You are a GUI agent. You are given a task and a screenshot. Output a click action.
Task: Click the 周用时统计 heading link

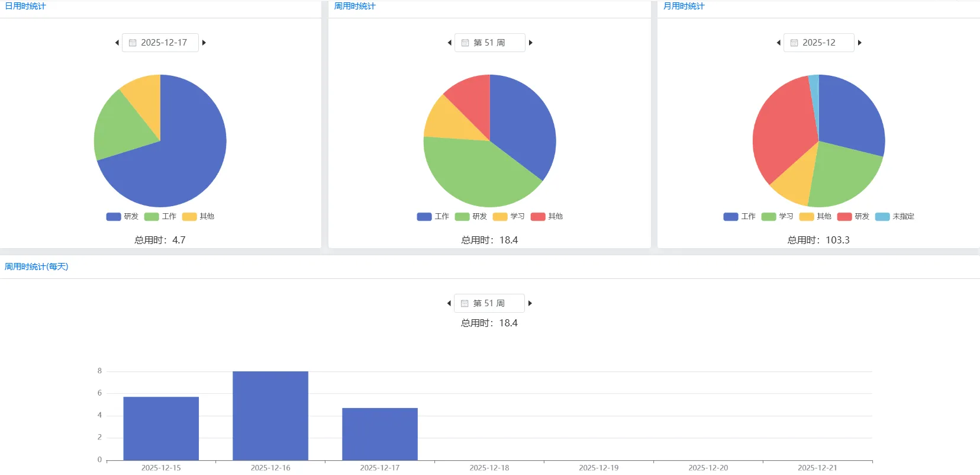coord(354,6)
